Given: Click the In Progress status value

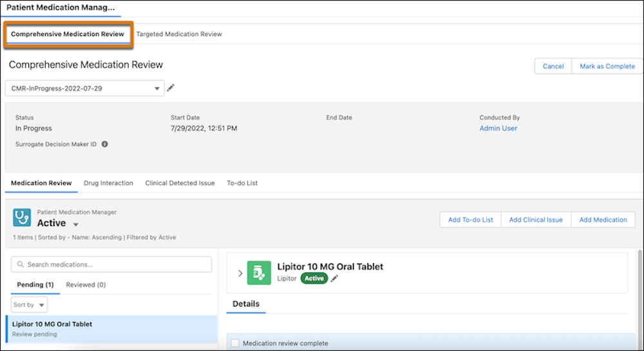Looking at the screenshot, I should 33,128.
